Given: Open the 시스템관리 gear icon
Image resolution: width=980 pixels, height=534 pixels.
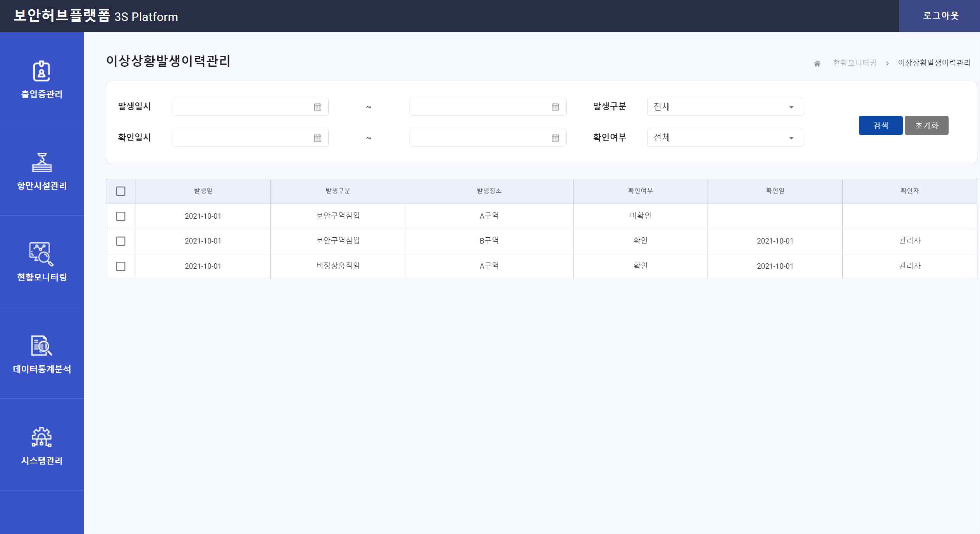Looking at the screenshot, I should (x=41, y=437).
